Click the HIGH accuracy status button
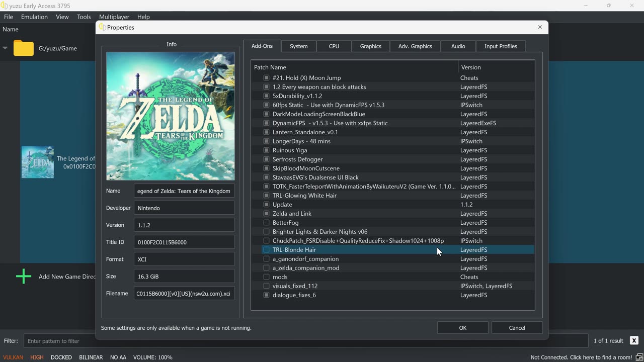Viewport: 644px width, 362px height. 37,357
